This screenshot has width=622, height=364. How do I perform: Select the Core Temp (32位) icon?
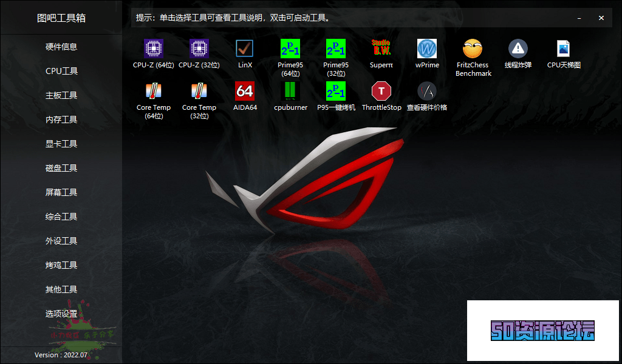click(x=199, y=91)
